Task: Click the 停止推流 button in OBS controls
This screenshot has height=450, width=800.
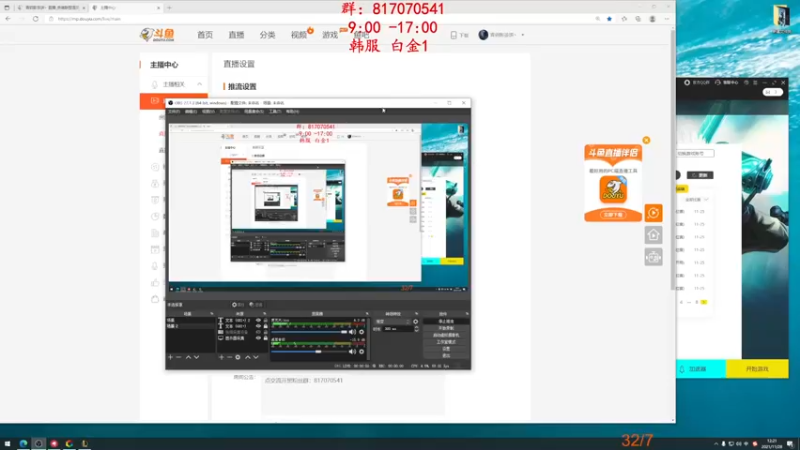Action: (x=446, y=321)
